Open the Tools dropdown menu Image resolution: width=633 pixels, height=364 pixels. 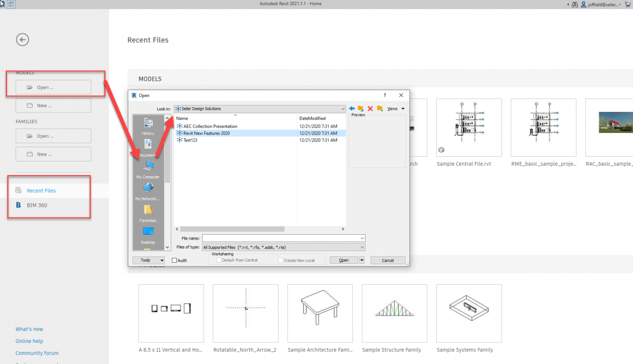click(148, 260)
